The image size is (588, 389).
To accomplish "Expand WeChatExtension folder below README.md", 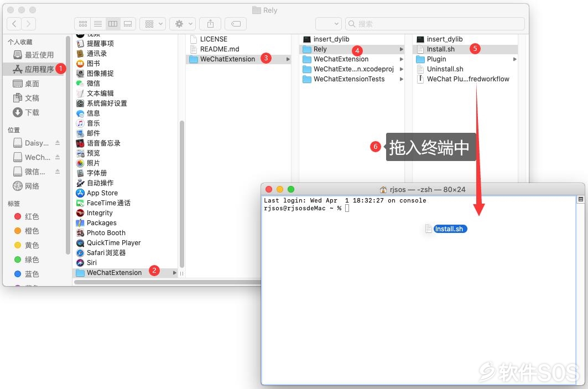I will click(288, 59).
